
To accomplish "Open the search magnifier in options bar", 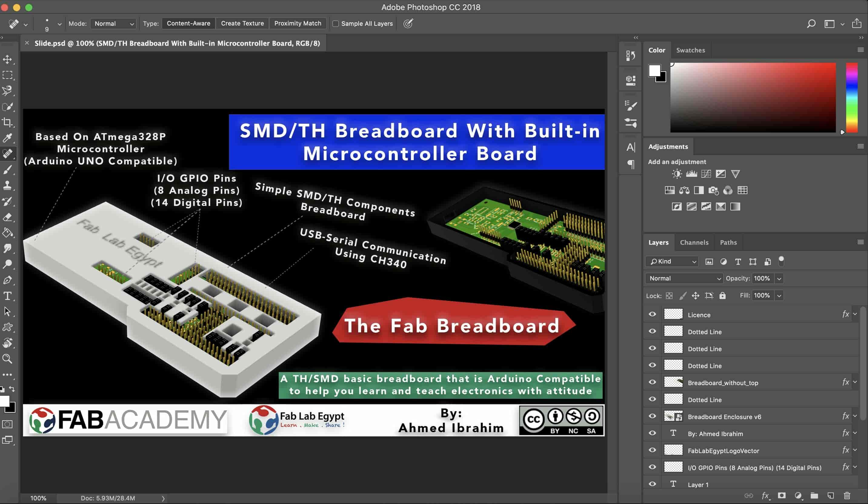I will pyautogui.click(x=811, y=23).
